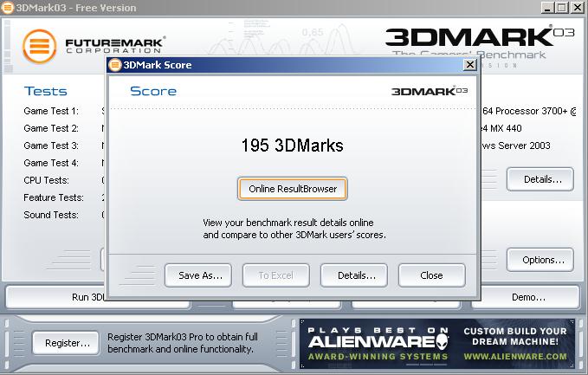Click the 'Game Test 1:' label

(51, 111)
